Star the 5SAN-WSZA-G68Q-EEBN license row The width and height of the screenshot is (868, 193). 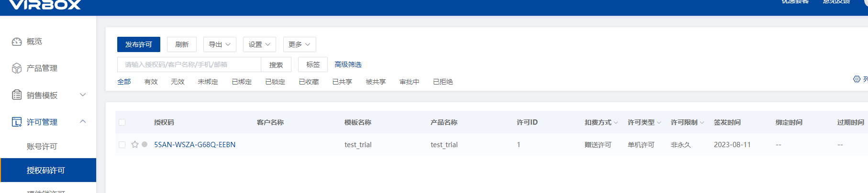pos(135,144)
